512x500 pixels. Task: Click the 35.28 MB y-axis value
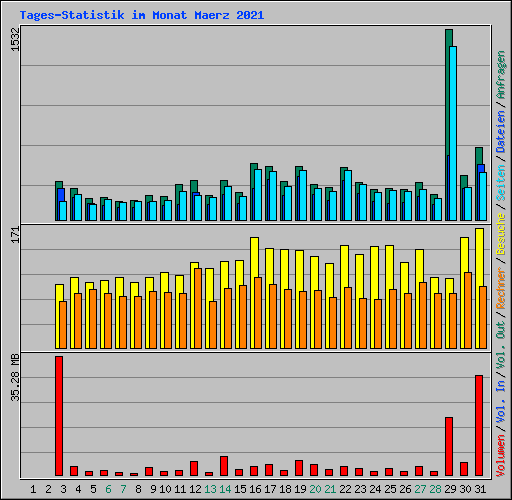15,378
